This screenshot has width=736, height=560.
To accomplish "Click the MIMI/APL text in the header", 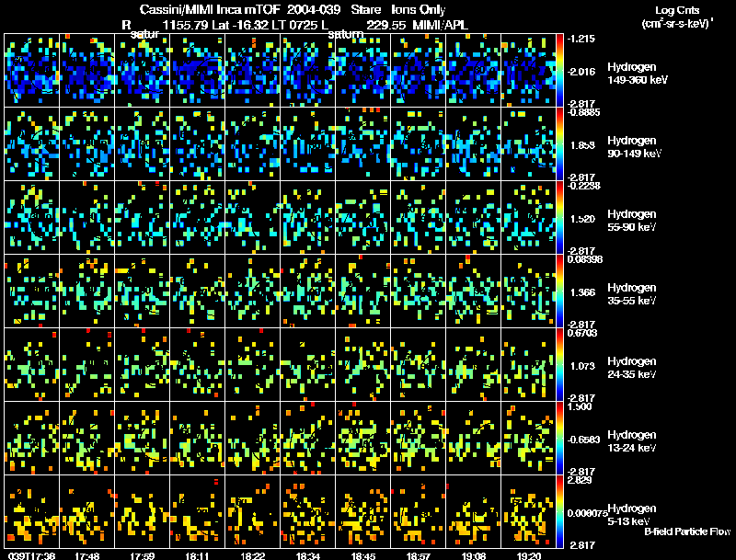I will point(440,25).
